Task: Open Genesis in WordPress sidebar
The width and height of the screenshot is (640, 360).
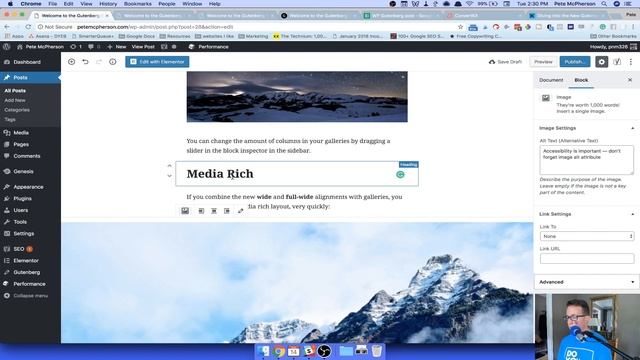Action: [23, 171]
